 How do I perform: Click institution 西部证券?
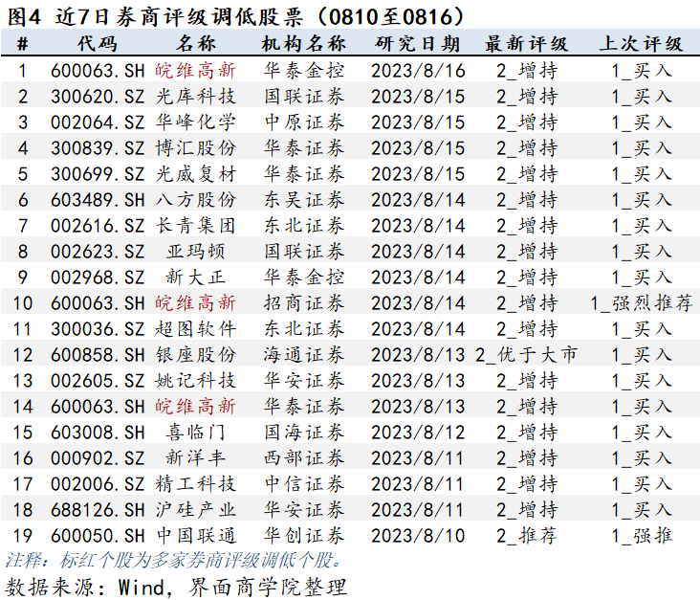click(x=304, y=458)
